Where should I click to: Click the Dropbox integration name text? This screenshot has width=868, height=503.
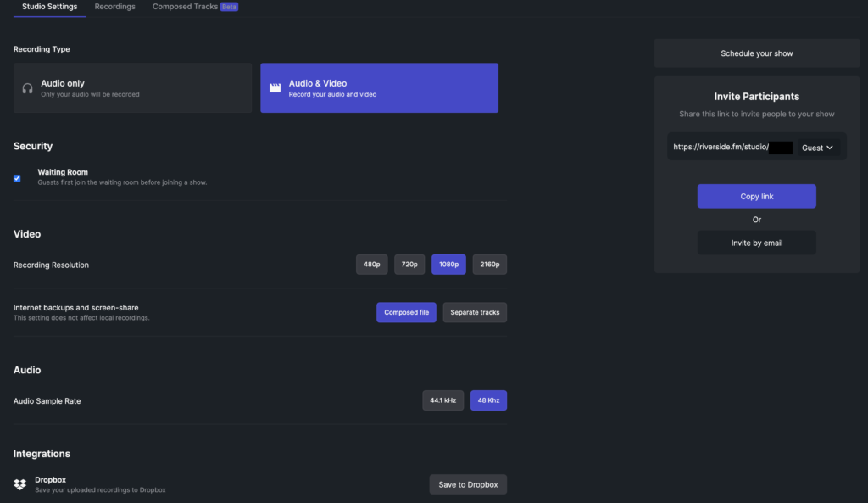click(50, 480)
